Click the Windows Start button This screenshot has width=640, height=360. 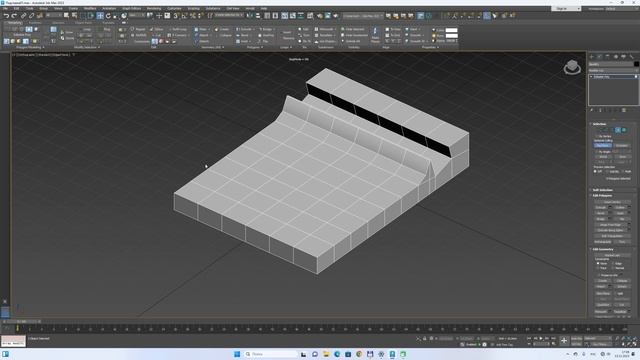(237, 354)
